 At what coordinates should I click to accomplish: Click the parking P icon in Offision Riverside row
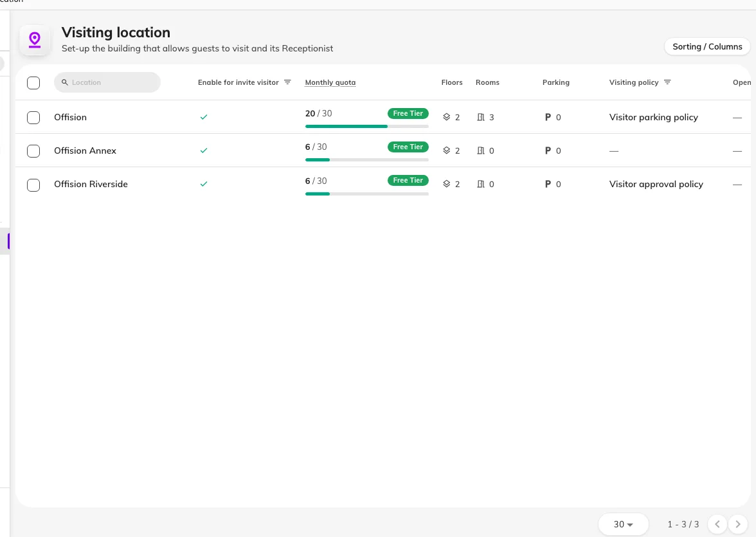pos(548,184)
